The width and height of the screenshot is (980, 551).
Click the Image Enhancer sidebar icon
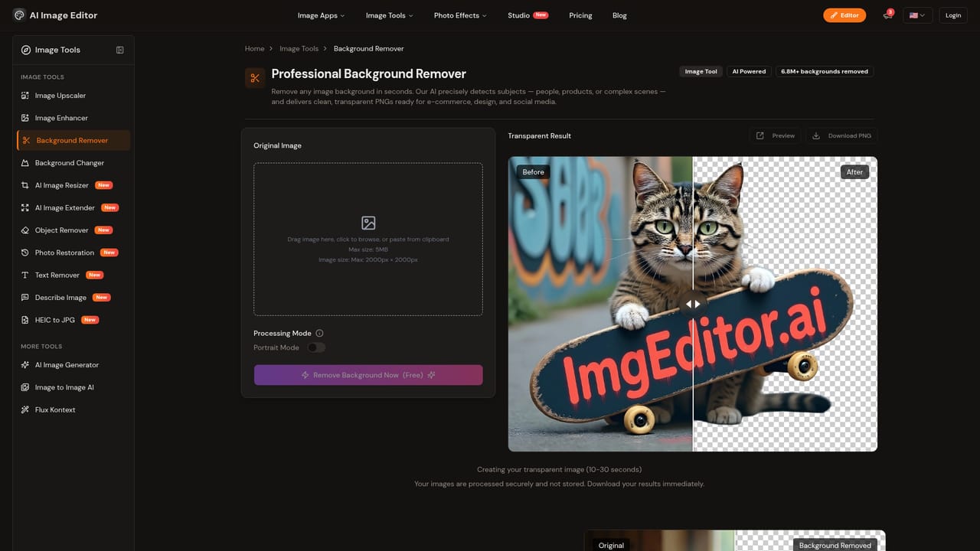26,118
